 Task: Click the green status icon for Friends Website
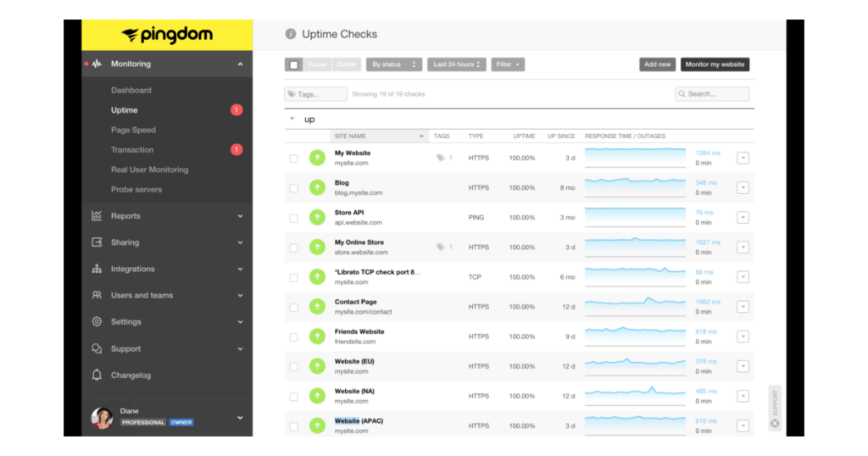[317, 336]
